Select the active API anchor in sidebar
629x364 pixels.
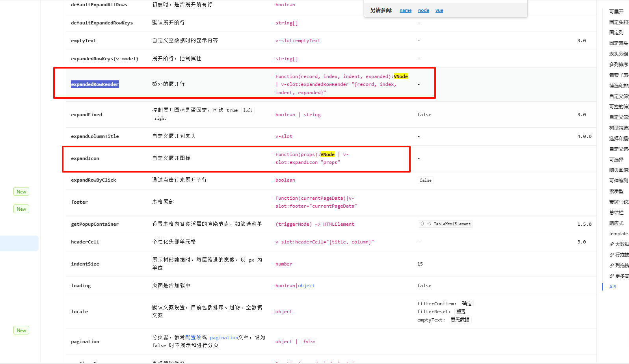click(612, 287)
